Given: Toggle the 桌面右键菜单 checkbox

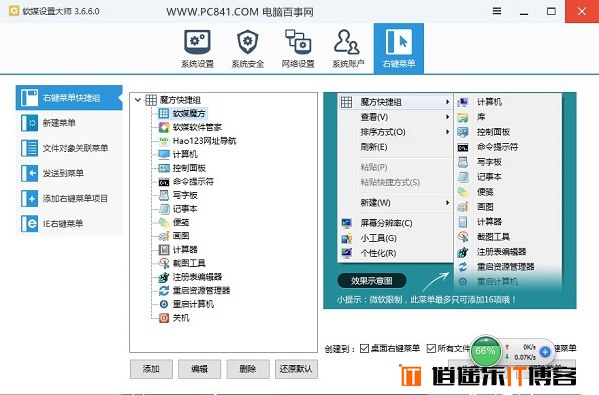Looking at the screenshot, I should tap(364, 348).
